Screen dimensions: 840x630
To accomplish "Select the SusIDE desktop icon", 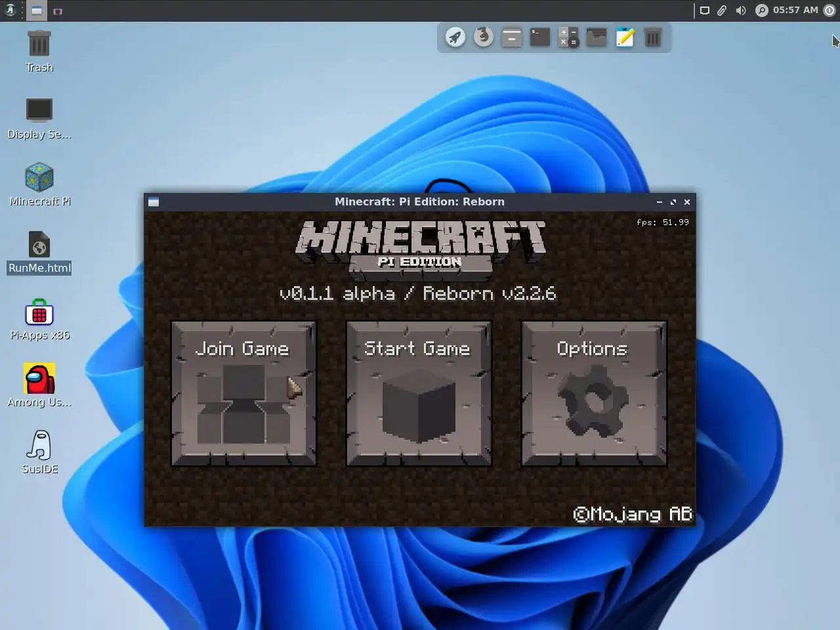I will (39, 453).
